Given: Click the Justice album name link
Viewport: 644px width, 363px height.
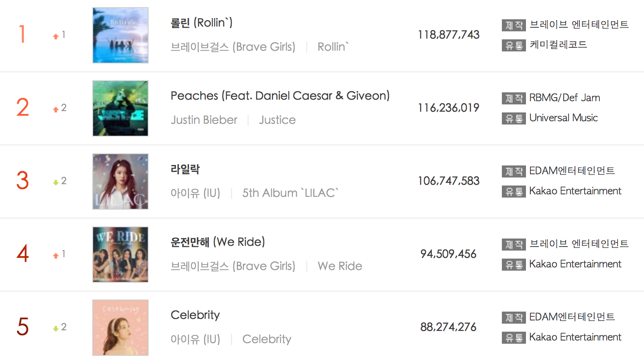Looking at the screenshot, I should [277, 120].
